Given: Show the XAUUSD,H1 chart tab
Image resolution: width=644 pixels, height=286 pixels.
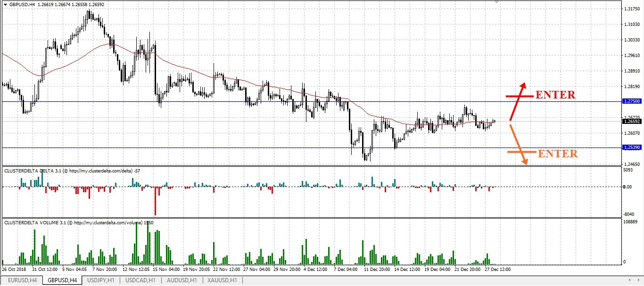Looking at the screenshot, I should pos(223,280).
